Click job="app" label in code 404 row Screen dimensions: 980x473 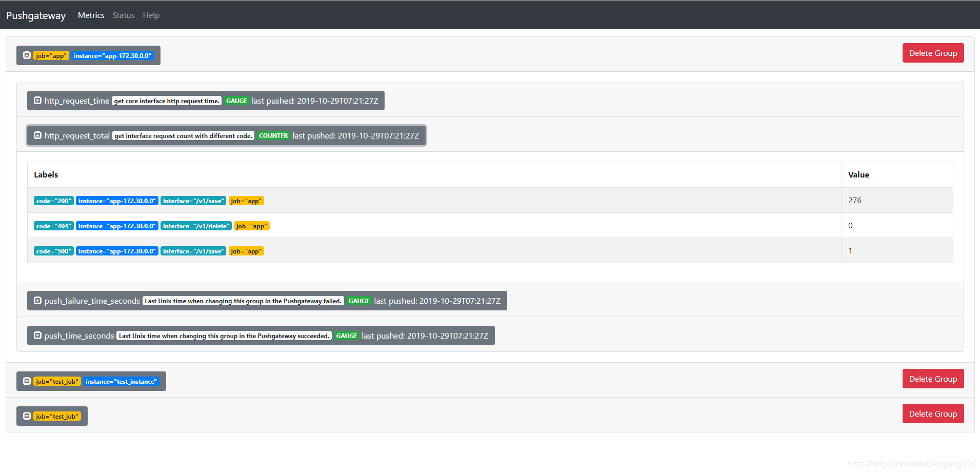252,226
